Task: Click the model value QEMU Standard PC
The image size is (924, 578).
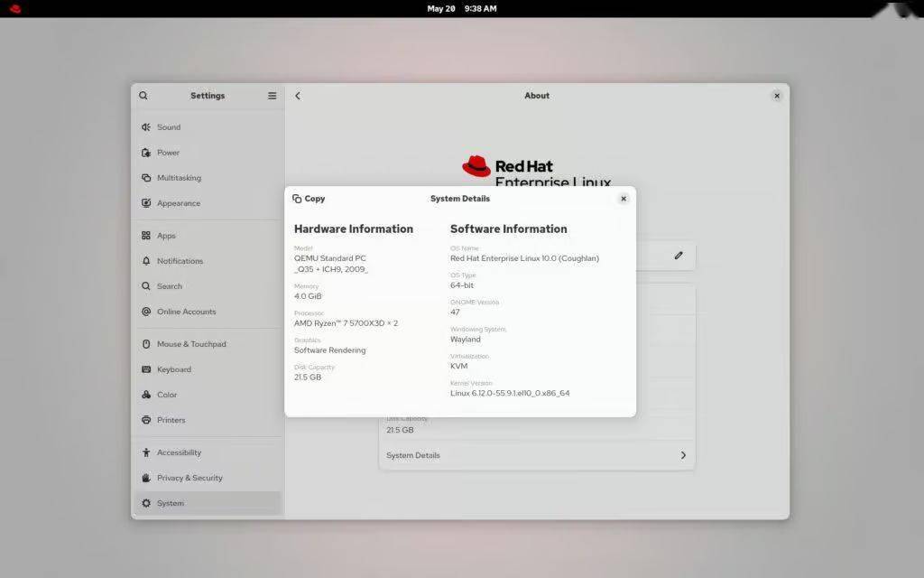Action: [x=330, y=264]
